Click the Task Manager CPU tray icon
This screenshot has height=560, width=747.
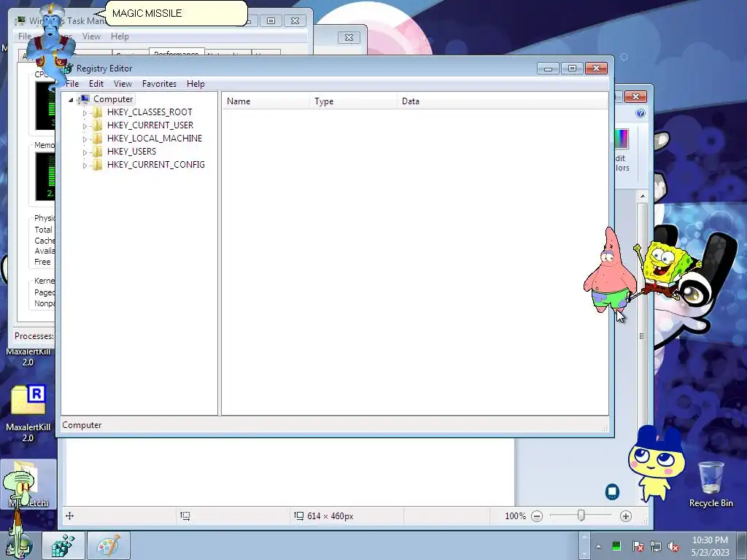616,545
